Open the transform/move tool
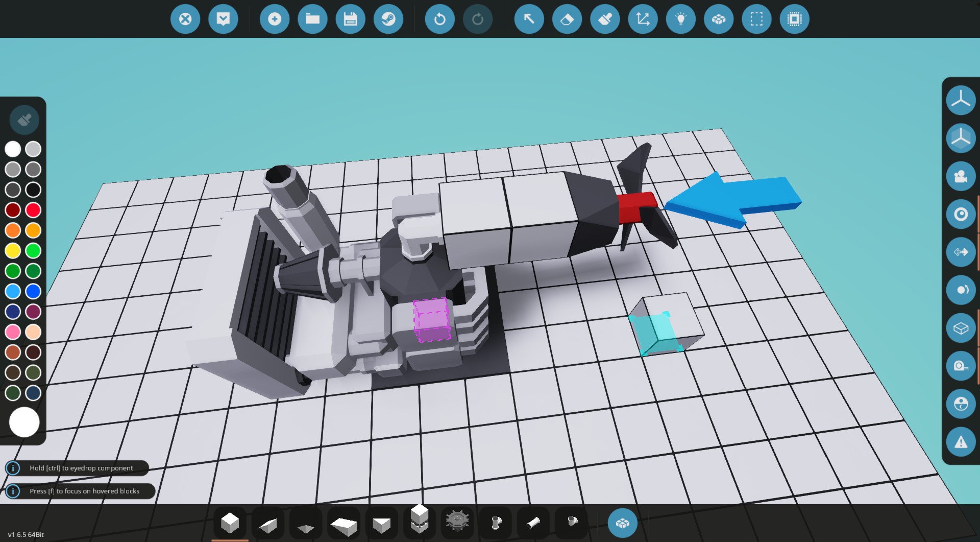980x542 pixels. pos(644,19)
